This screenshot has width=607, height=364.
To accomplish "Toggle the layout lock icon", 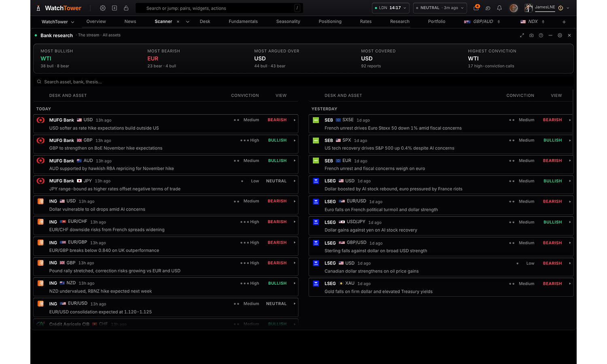I will (x=126, y=8).
